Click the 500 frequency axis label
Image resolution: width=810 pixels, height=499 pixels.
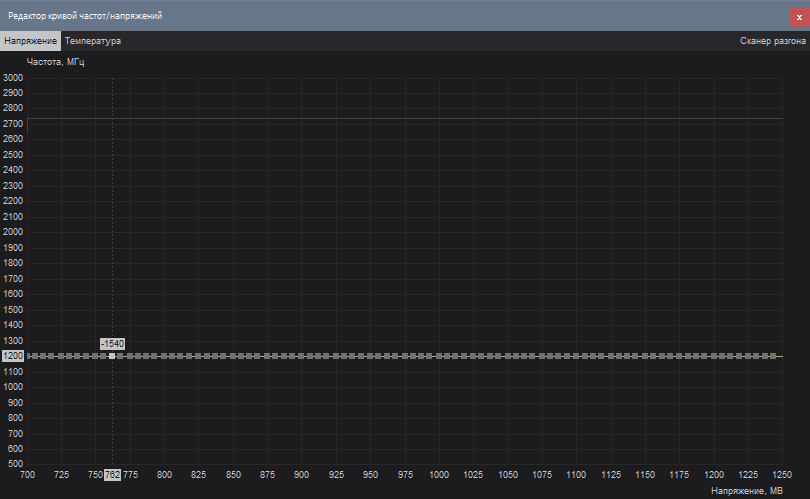coord(15,464)
